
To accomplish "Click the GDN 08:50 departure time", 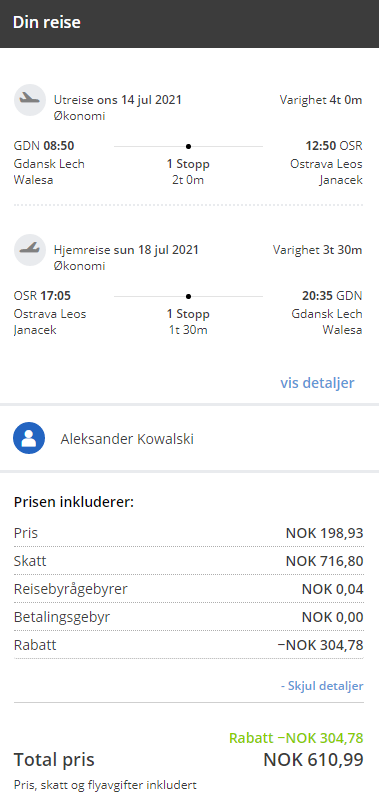I will tap(44, 146).
